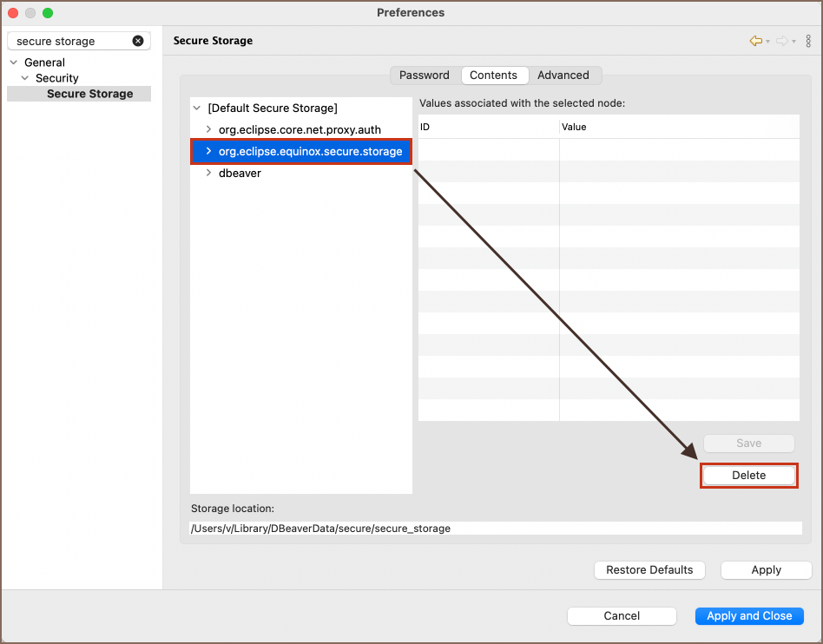Screen dimensions: 823x644
Task: Expand the dbeaver storage node
Action: click(x=208, y=173)
